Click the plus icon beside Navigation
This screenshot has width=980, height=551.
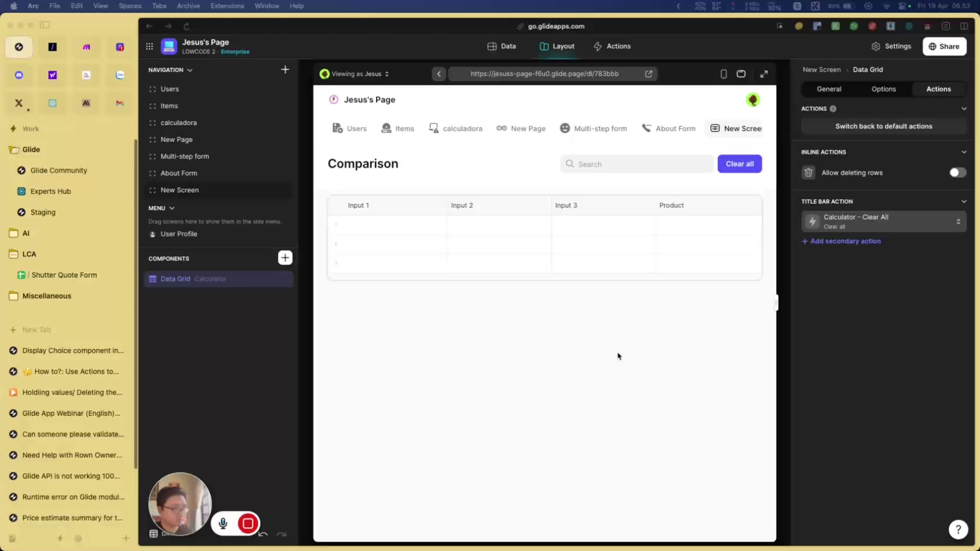coord(285,70)
